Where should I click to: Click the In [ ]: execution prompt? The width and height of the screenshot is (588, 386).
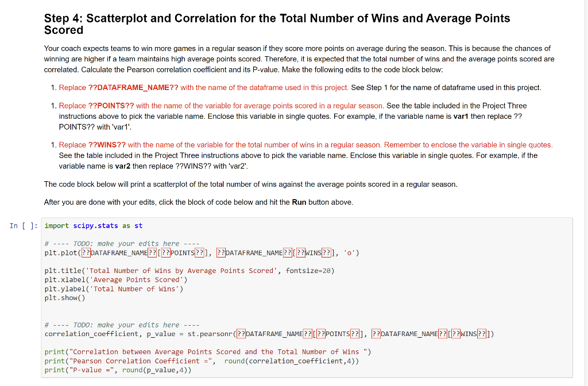tap(22, 225)
